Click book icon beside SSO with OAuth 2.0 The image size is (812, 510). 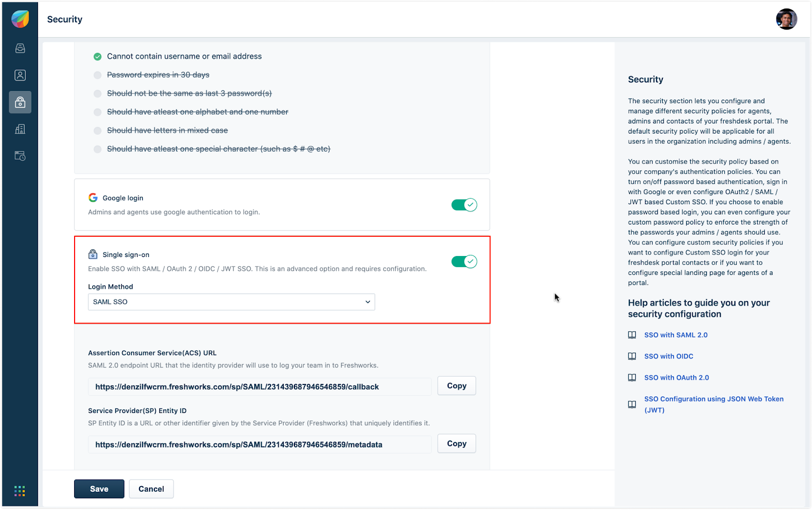click(632, 377)
